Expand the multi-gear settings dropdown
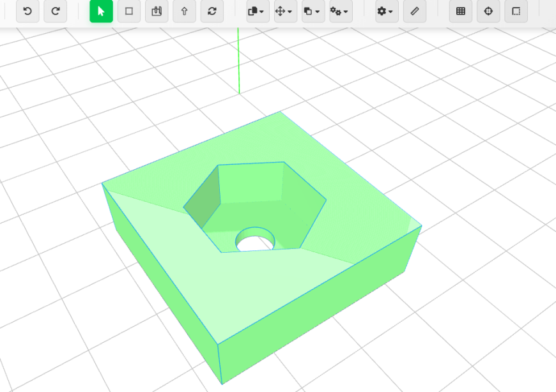Screen dimensions: 556x392 coord(340,11)
